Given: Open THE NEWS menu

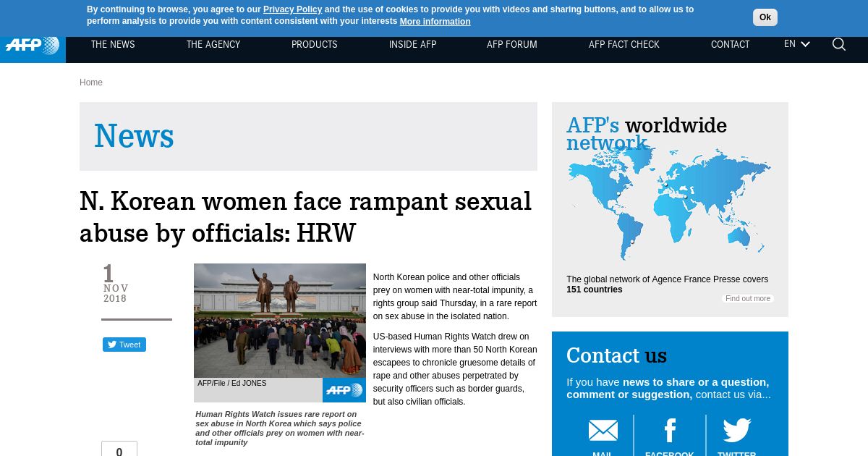Looking at the screenshot, I should pyautogui.click(x=113, y=45).
